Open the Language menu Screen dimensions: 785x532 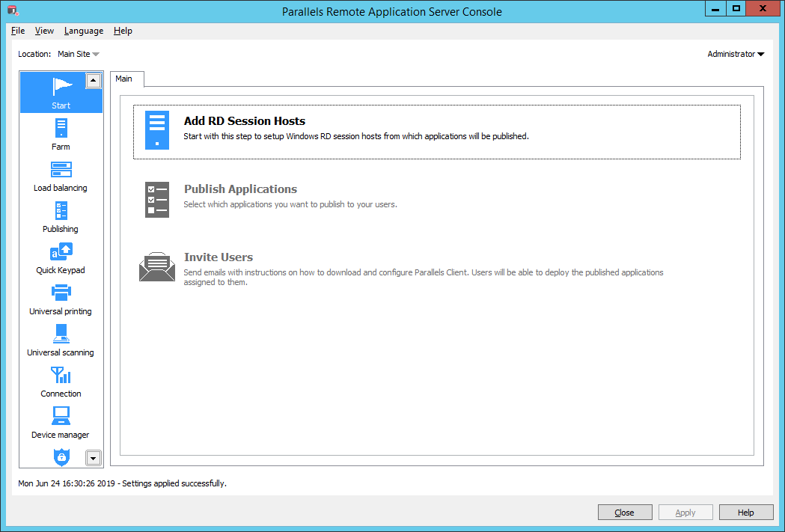coord(84,31)
